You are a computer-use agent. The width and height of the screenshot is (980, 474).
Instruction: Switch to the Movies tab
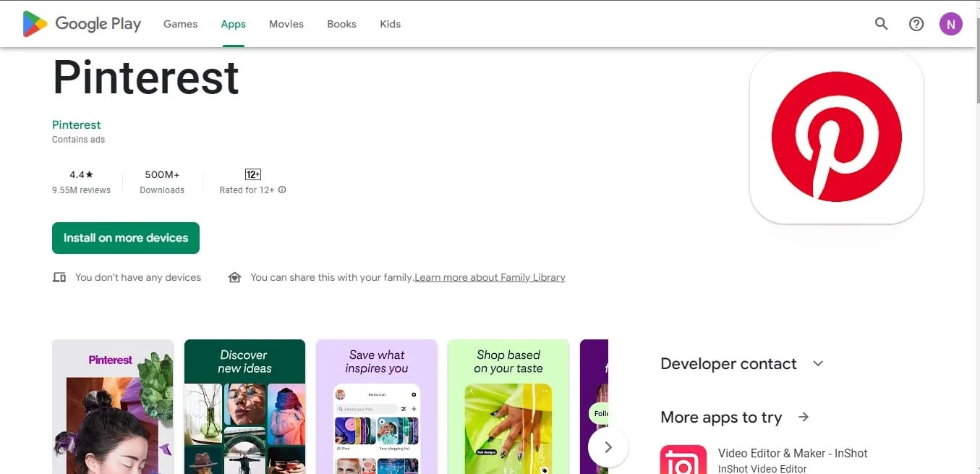286,24
